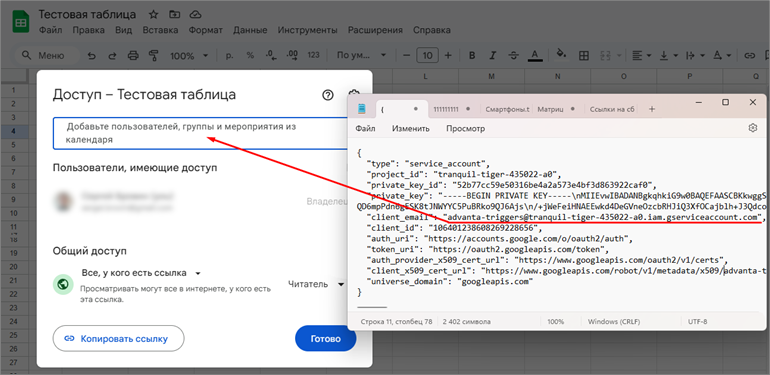This screenshot has height=375, width=770.
Task: Open fill color picker
Action: coord(561,54)
